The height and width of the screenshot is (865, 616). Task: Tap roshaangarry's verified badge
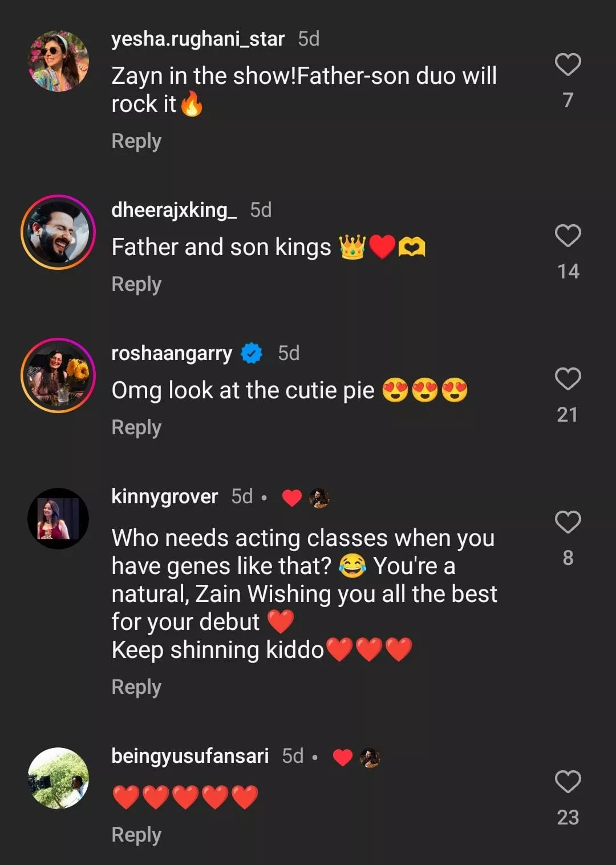pos(252,353)
